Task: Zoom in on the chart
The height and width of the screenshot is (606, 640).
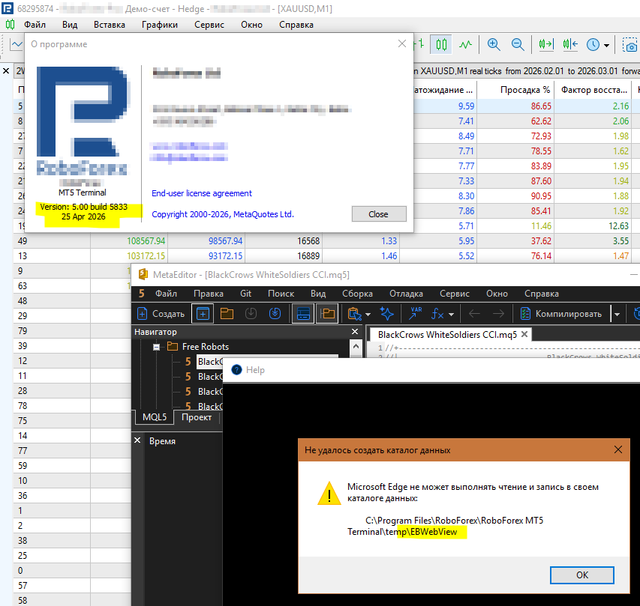Action: pyautogui.click(x=494, y=45)
